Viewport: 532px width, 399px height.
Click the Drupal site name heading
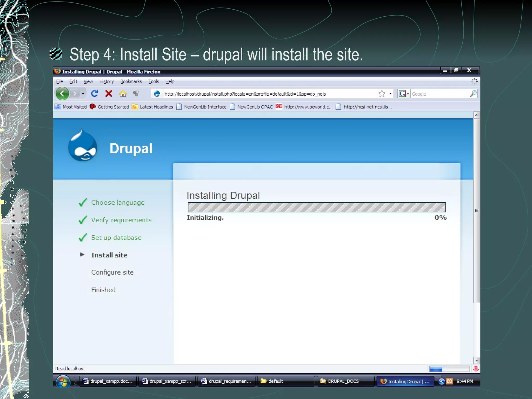[131, 149]
